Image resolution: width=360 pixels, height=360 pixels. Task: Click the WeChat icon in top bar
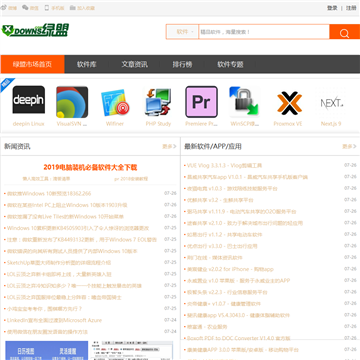point(25,7)
